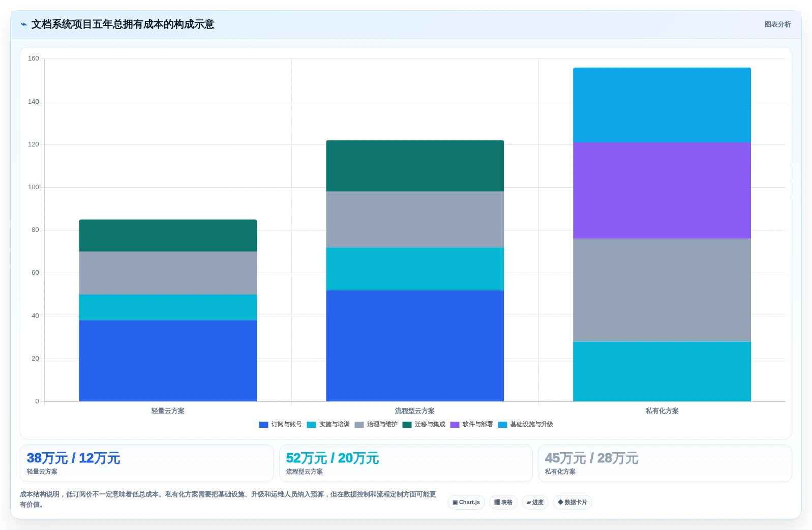The image size is (812, 530).
Task: Click the blue lightning icon beside the title
Action: (x=24, y=24)
